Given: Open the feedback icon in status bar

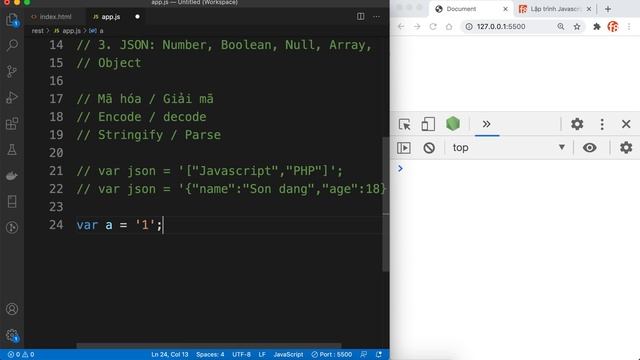Looking at the screenshot, I should coord(363,354).
